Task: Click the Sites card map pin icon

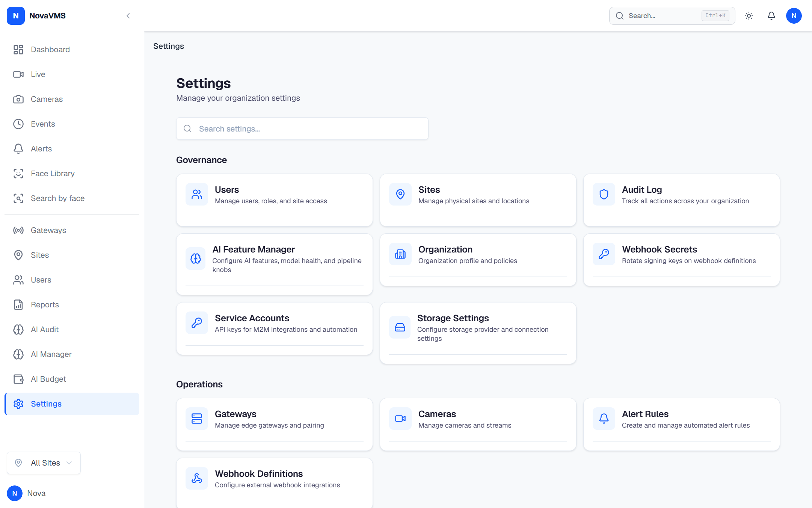Action: [400, 194]
